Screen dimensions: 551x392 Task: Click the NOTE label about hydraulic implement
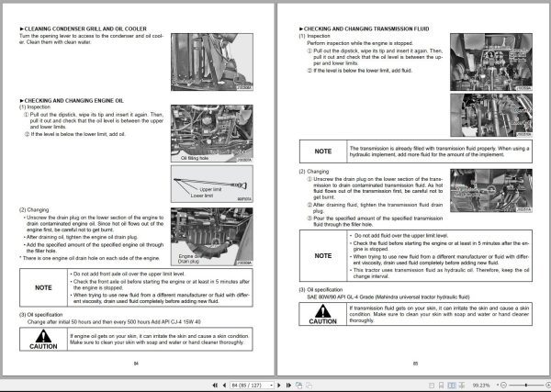[x=323, y=151]
